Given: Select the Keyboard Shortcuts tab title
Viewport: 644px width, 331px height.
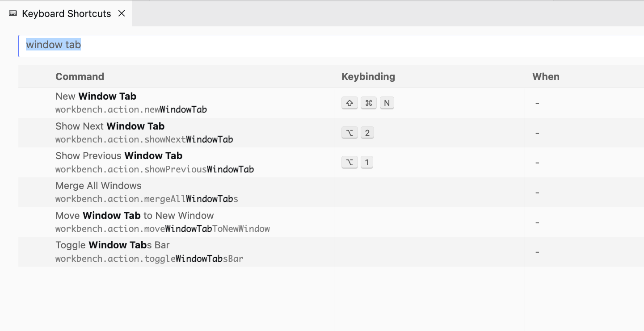Looking at the screenshot, I should point(66,13).
